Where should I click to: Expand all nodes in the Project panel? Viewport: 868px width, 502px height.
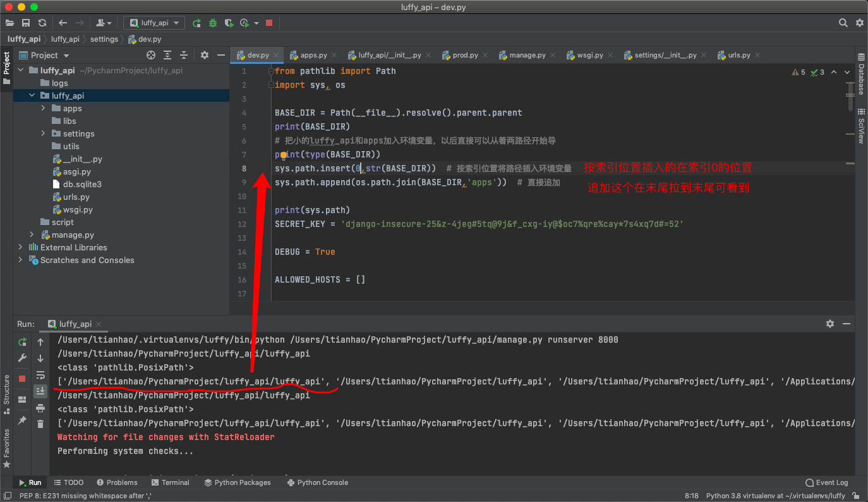167,56
